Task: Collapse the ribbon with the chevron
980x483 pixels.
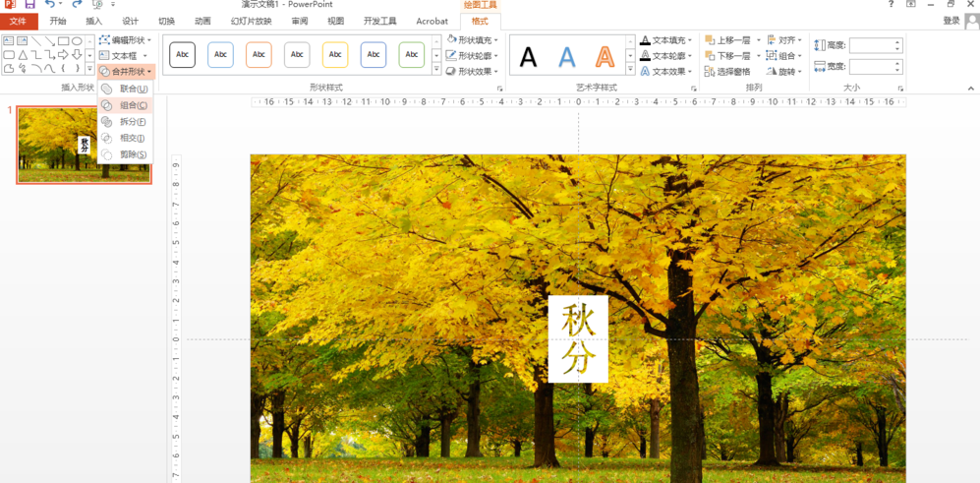Action: [x=971, y=89]
